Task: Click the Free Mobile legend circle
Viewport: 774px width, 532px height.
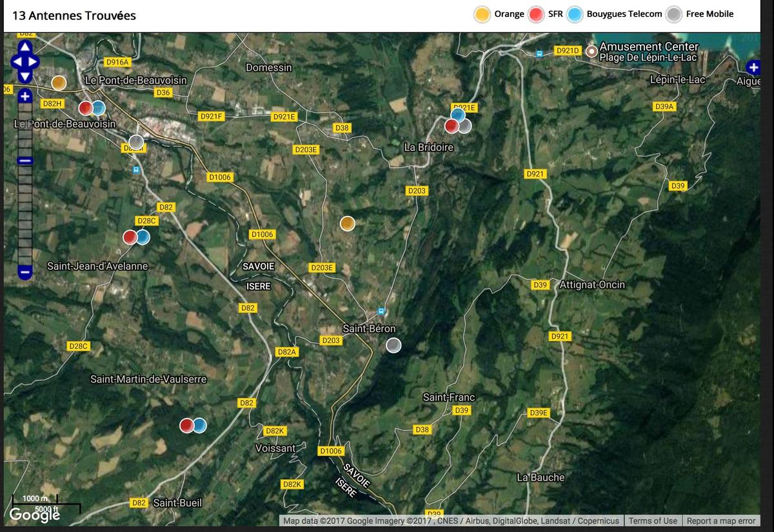Action: (674, 14)
